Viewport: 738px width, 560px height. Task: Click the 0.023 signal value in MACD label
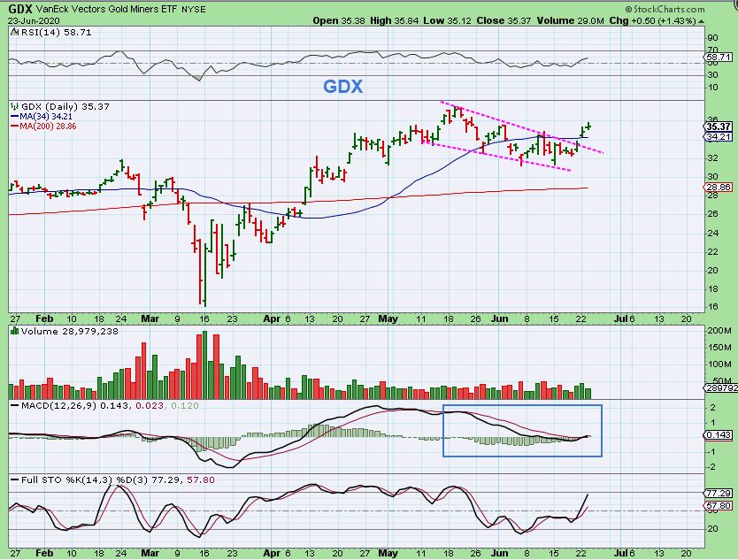150,406
